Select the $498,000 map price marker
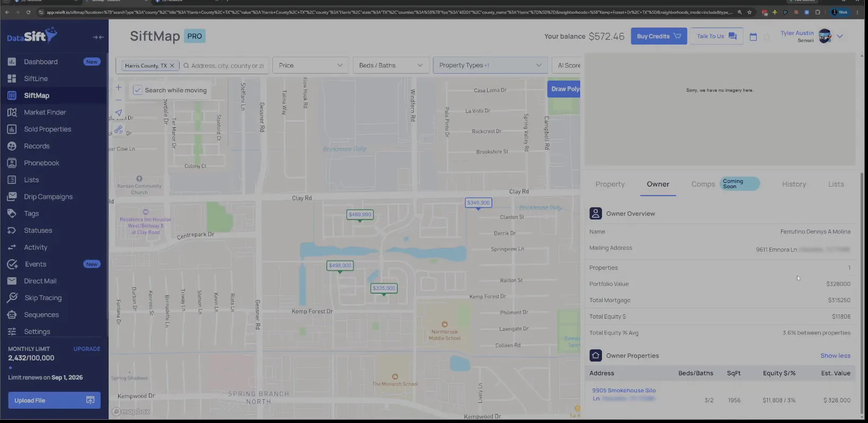The width and height of the screenshot is (868, 423). coord(340,266)
